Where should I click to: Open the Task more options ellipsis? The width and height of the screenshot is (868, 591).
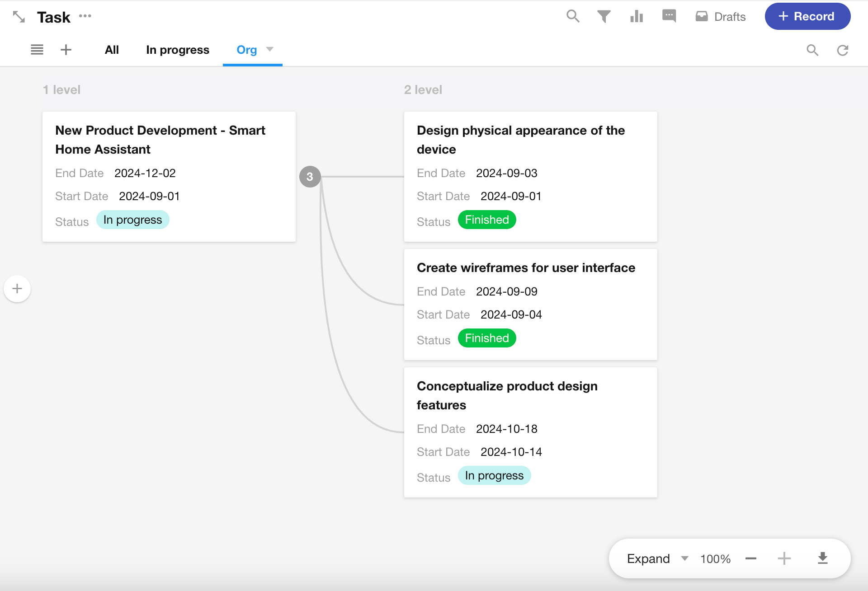tap(85, 16)
